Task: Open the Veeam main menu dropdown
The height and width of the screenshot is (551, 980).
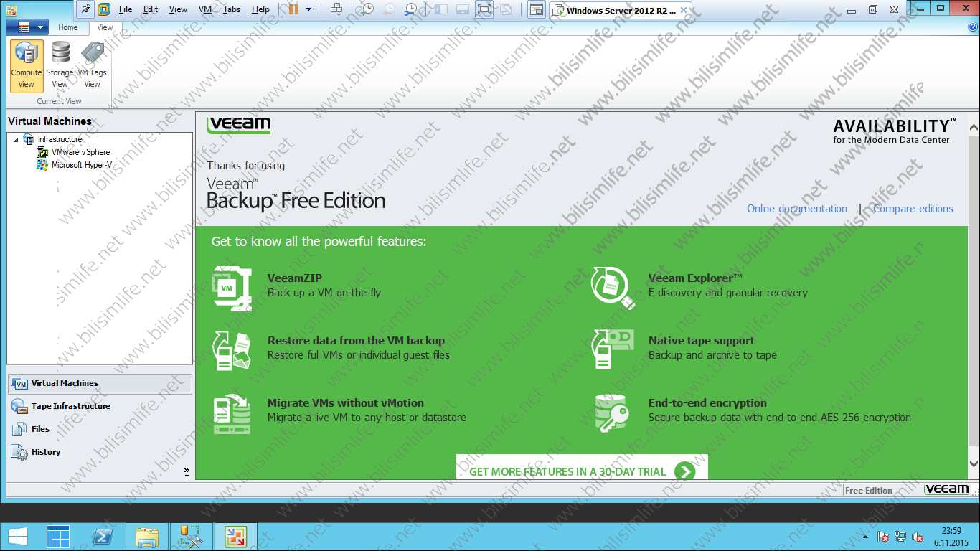Action: click(27, 27)
